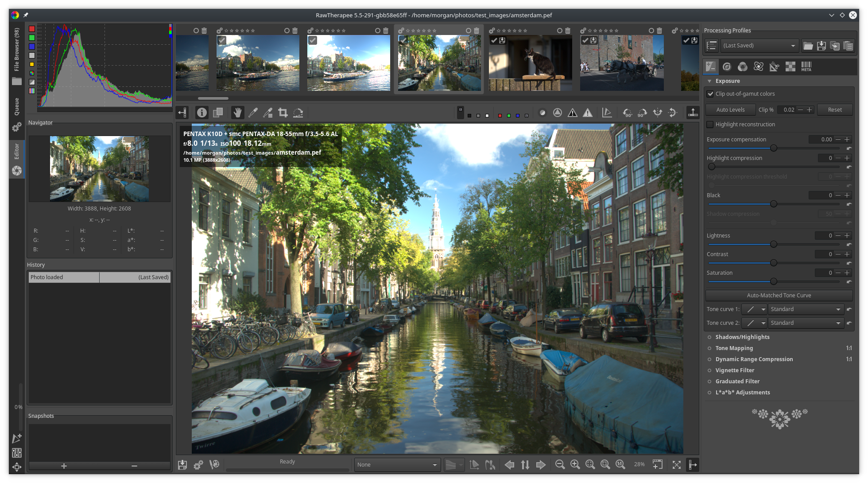The width and height of the screenshot is (868, 483).
Task: Enable Highlight reconstruction checkbox
Action: [710, 125]
